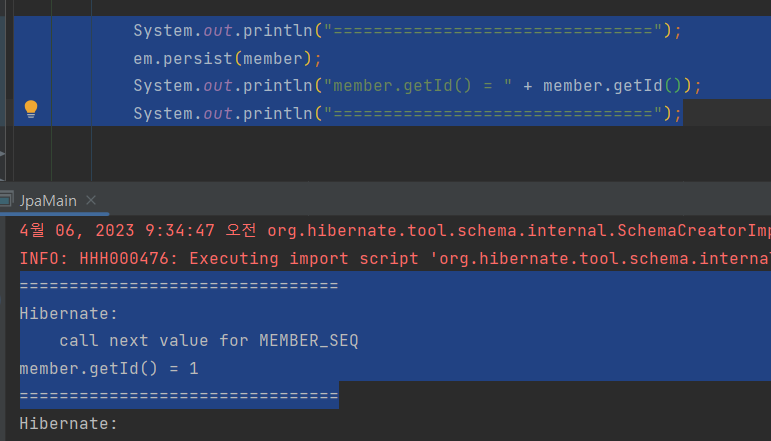The height and width of the screenshot is (441, 771).
Task: Click the unselected Hibernate: line at bottom
Action: pyautogui.click(x=69, y=423)
